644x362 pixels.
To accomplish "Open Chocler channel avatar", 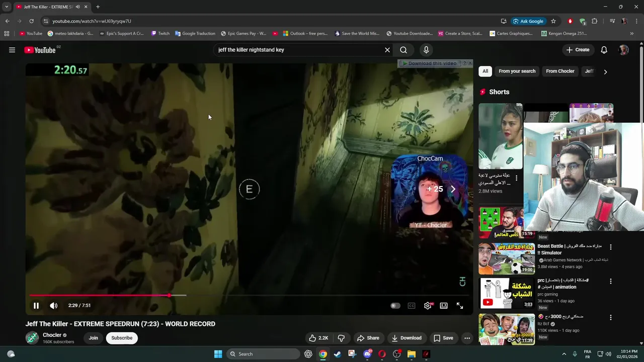I will pyautogui.click(x=32, y=338).
